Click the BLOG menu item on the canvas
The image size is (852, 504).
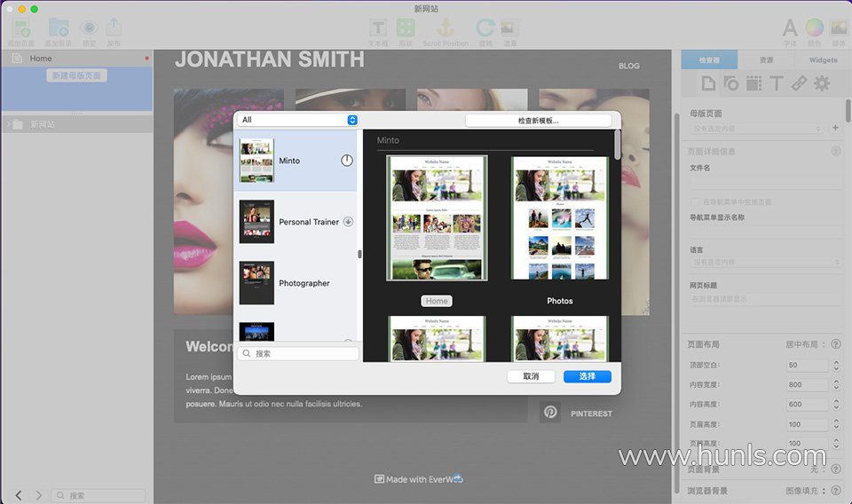pyautogui.click(x=628, y=66)
